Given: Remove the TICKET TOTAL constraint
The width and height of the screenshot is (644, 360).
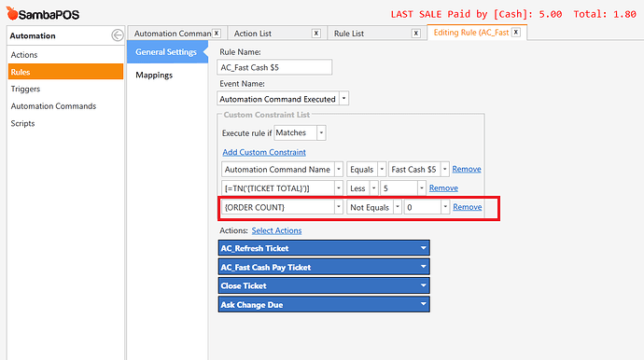Looking at the screenshot, I should point(443,188).
